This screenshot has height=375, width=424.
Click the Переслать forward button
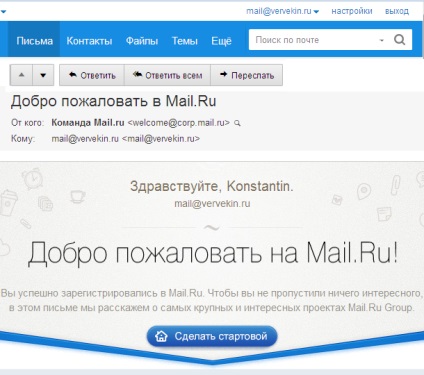(x=247, y=75)
